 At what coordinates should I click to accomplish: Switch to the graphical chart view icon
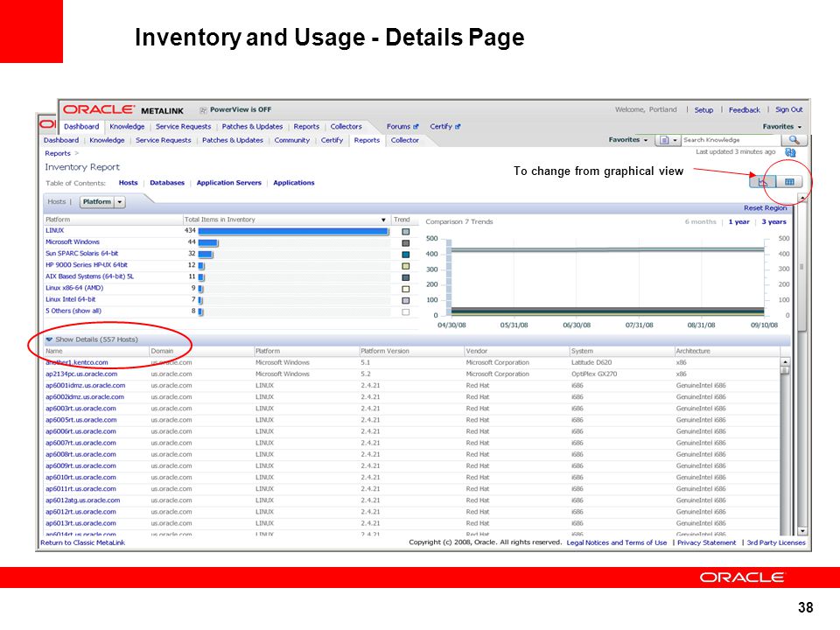coord(762,182)
